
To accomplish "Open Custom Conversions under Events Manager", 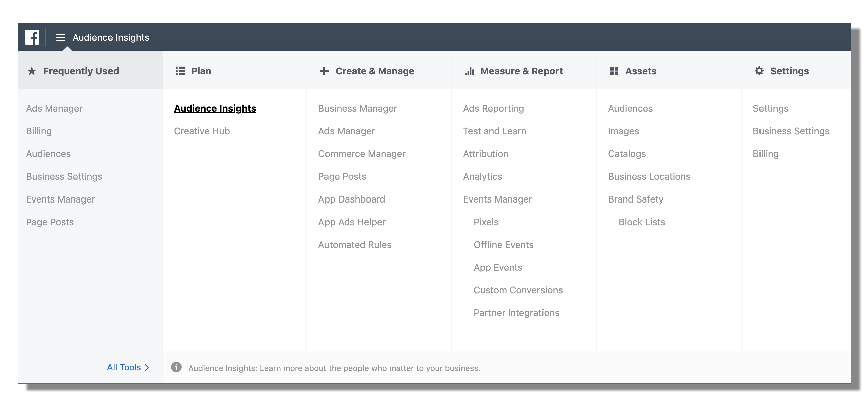I will pos(518,290).
